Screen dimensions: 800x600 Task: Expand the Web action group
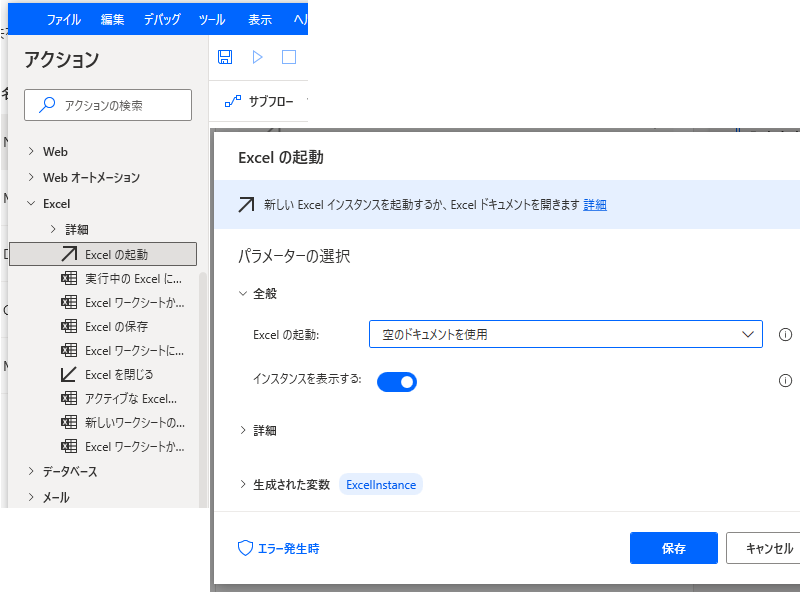click(31, 151)
